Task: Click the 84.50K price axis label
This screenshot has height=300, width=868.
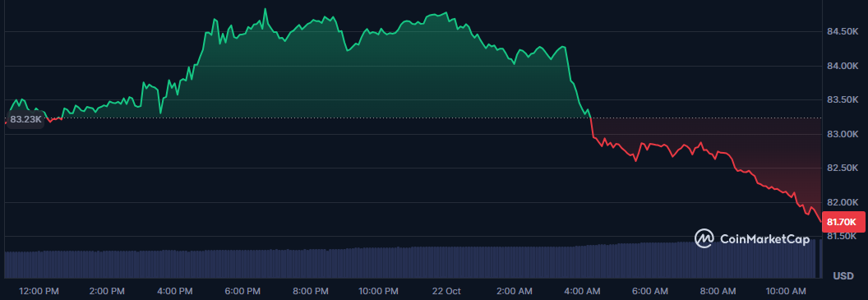Action: [x=843, y=32]
